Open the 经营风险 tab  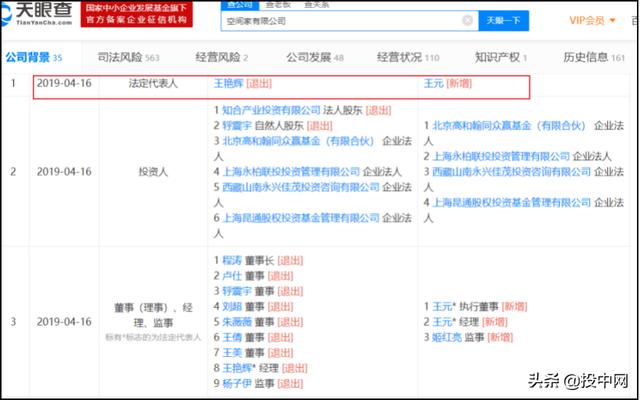point(210,57)
